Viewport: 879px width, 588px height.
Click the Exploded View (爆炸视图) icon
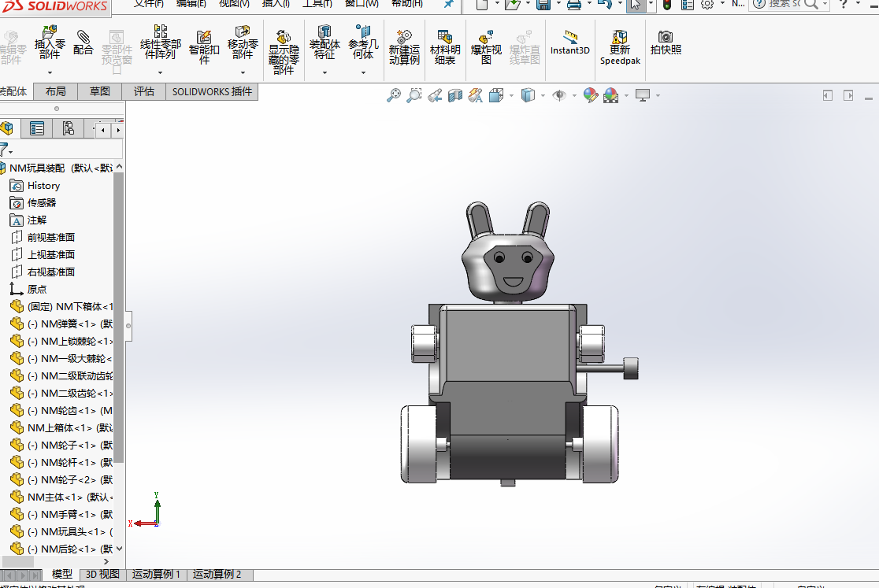[486, 47]
